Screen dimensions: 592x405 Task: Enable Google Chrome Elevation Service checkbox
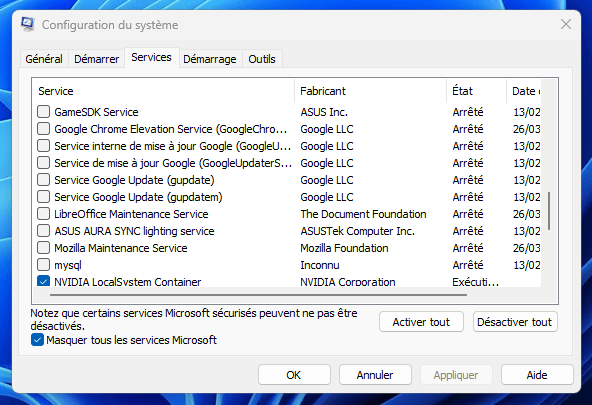[43, 129]
